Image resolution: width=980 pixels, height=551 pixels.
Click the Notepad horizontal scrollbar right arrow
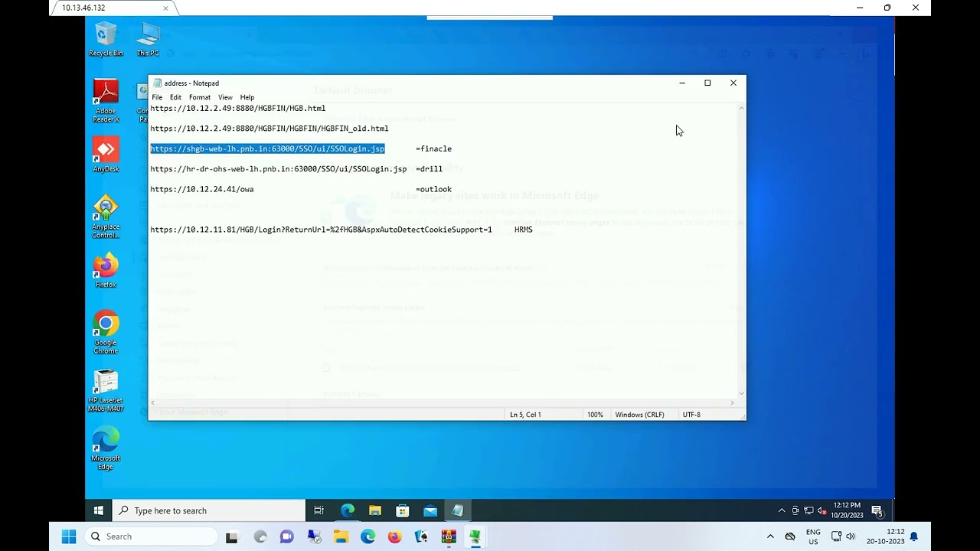[731, 403]
